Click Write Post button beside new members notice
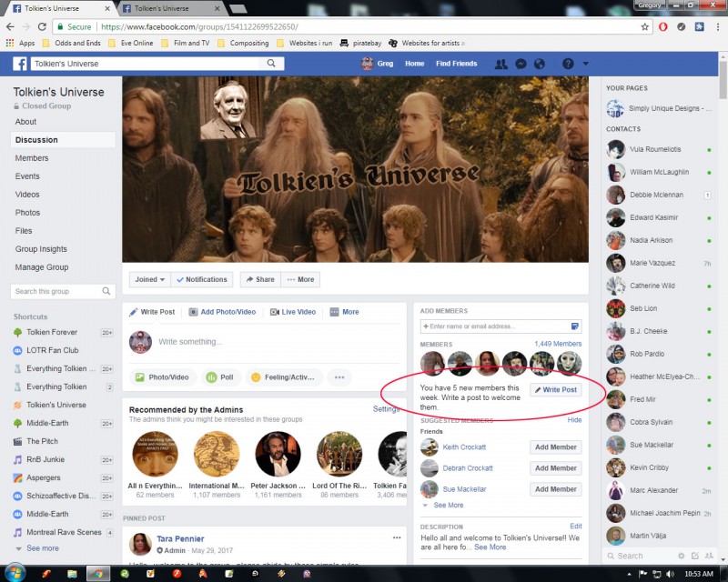 (x=556, y=389)
